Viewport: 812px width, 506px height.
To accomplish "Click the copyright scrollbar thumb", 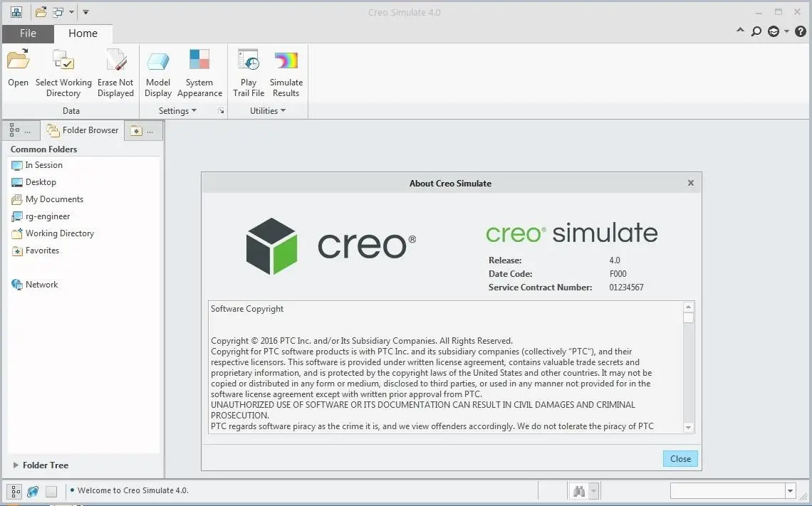I will coord(688,317).
